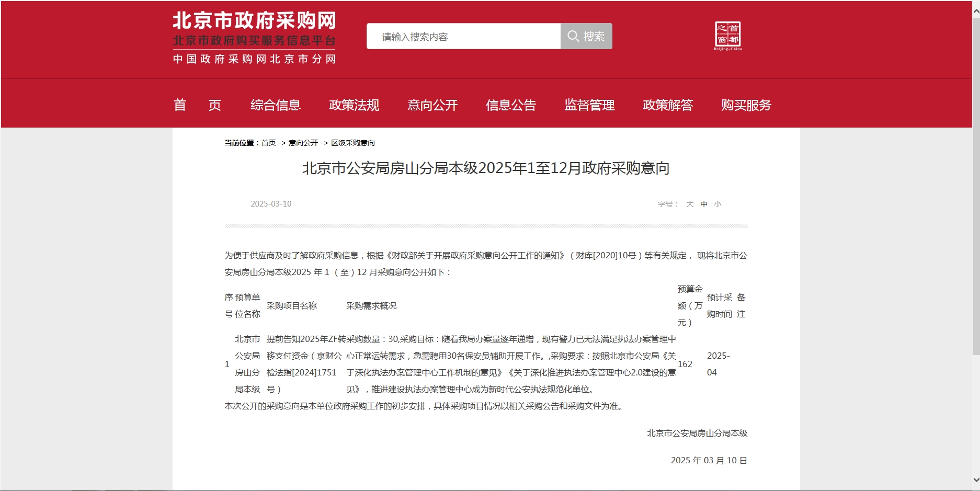The image size is (980, 491).
Task: Click the 预算单位名称 column header
Action: coord(247,306)
